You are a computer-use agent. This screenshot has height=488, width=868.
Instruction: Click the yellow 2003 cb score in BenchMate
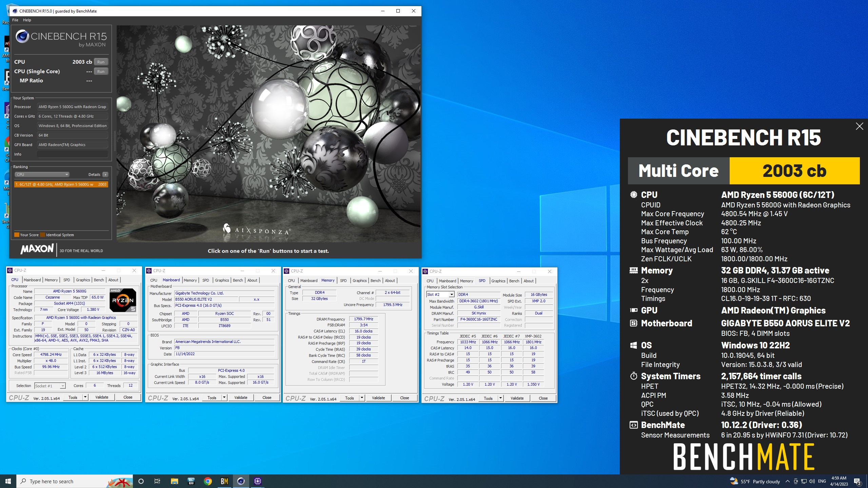[794, 171]
